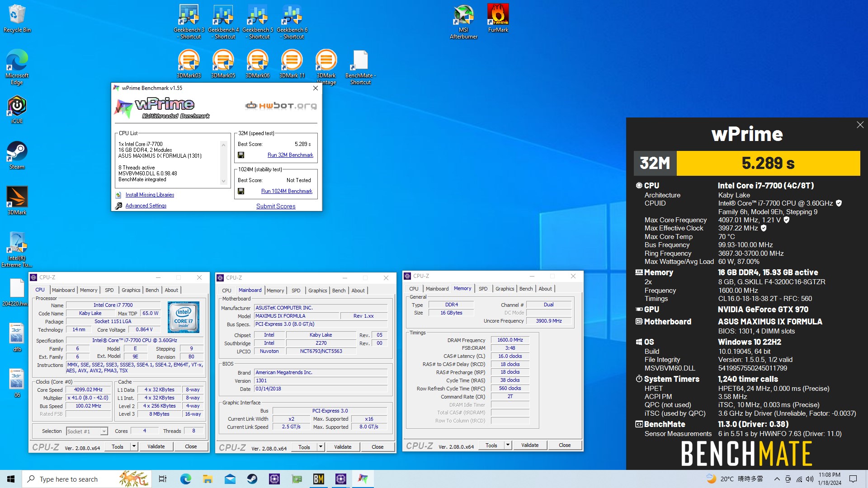Open Recycle Bin desktop icon

point(17,18)
